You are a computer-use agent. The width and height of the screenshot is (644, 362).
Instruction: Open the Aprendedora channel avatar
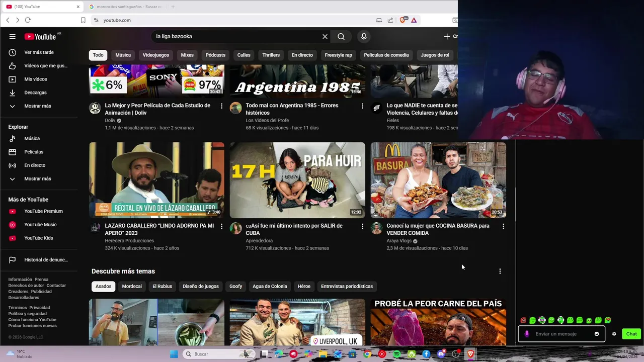[x=235, y=229]
